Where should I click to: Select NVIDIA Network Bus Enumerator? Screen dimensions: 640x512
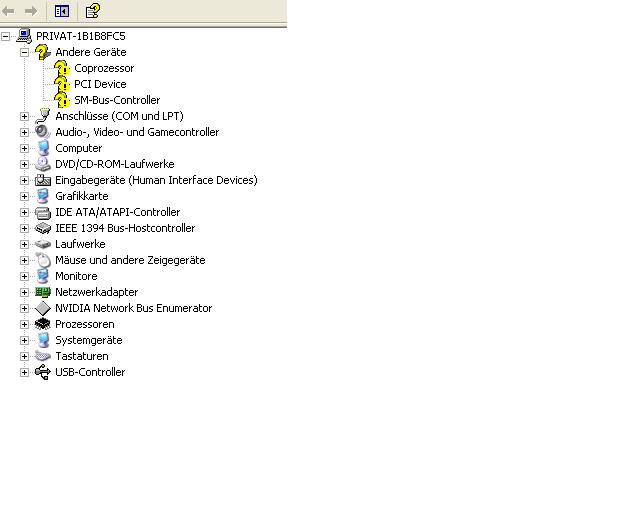click(x=133, y=308)
